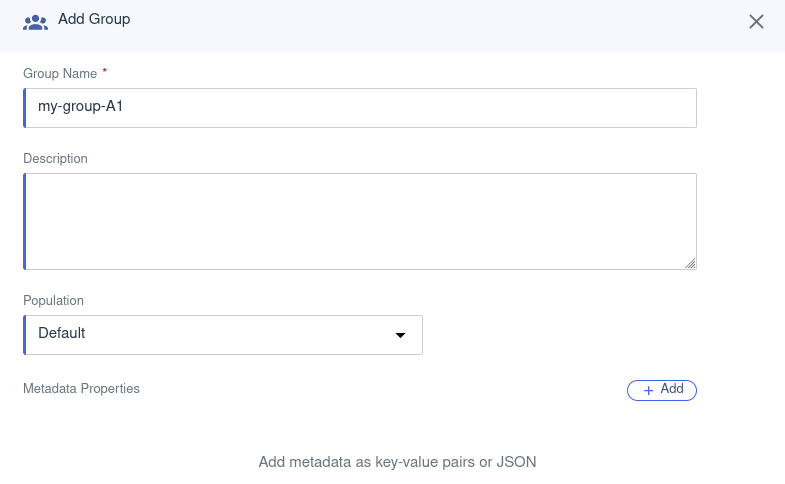The image size is (785, 484).
Task: Click the red required asterisk marker
Action: pos(105,72)
